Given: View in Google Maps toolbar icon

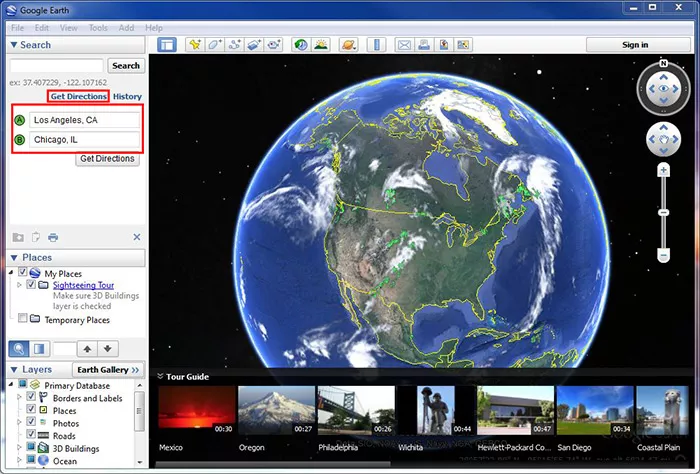Looking at the screenshot, I should coord(463,45).
